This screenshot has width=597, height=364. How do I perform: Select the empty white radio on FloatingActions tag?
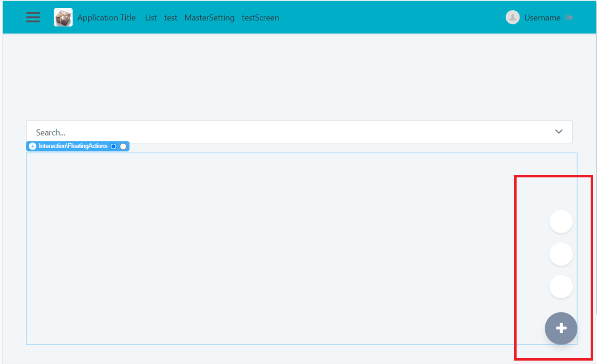(x=123, y=146)
